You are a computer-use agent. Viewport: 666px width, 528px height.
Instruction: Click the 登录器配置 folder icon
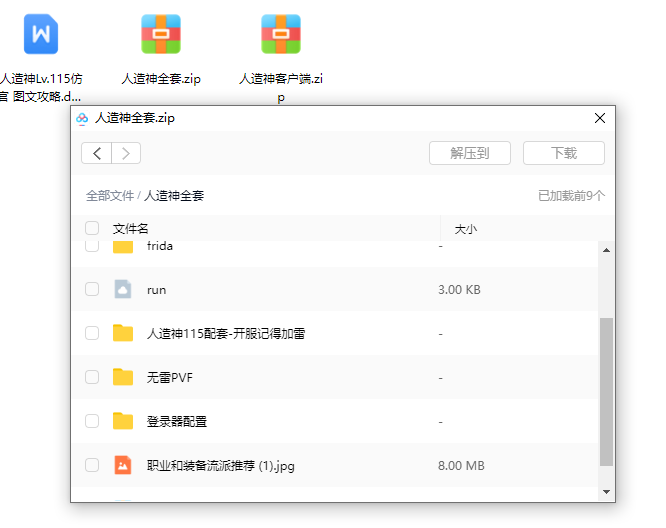click(x=123, y=421)
